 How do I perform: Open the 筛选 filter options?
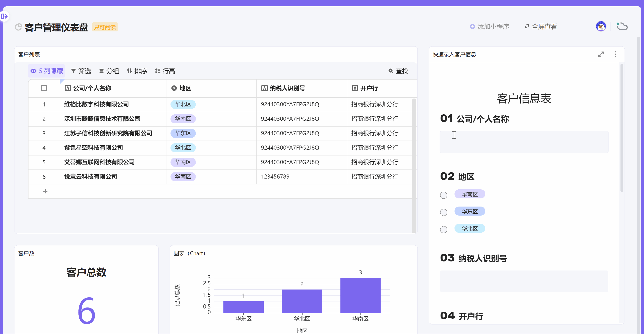[x=81, y=71]
